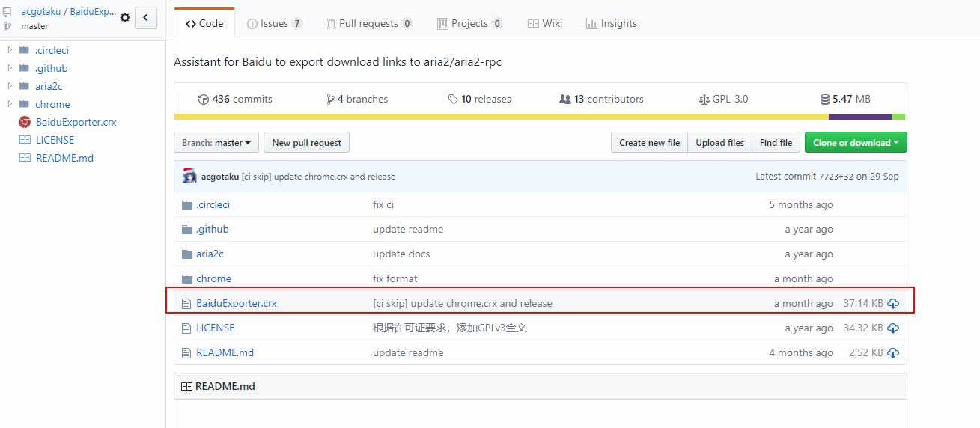Expand the aria2c folder in sidebar tree
The width and height of the screenshot is (980, 428).
coord(10,86)
